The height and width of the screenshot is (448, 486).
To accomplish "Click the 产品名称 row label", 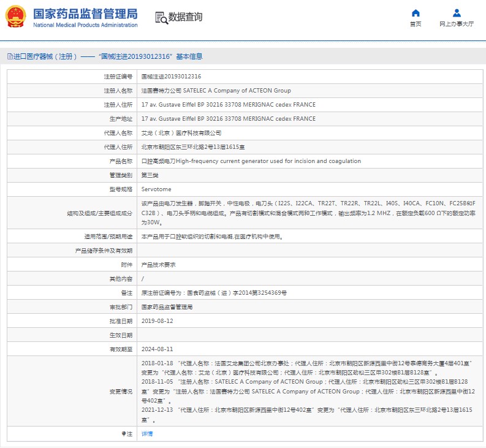I will pyautogui.click(x=121, y=161).
